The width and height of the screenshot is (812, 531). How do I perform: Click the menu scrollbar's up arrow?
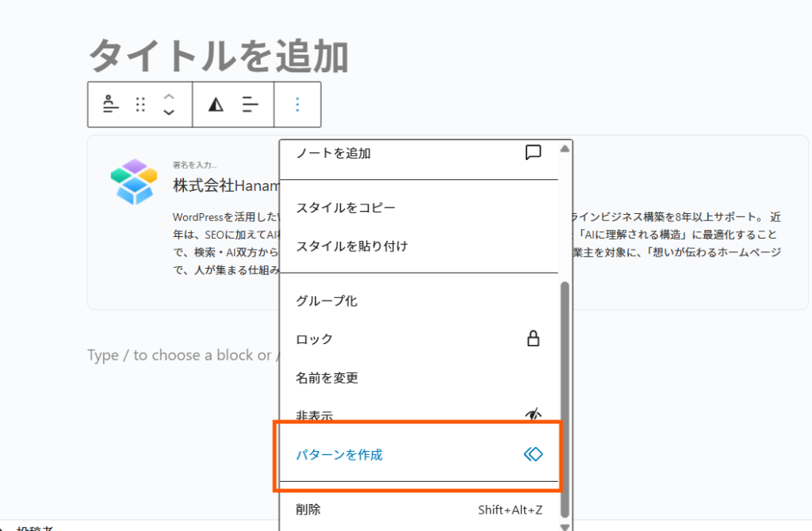(x=565, y=149)
